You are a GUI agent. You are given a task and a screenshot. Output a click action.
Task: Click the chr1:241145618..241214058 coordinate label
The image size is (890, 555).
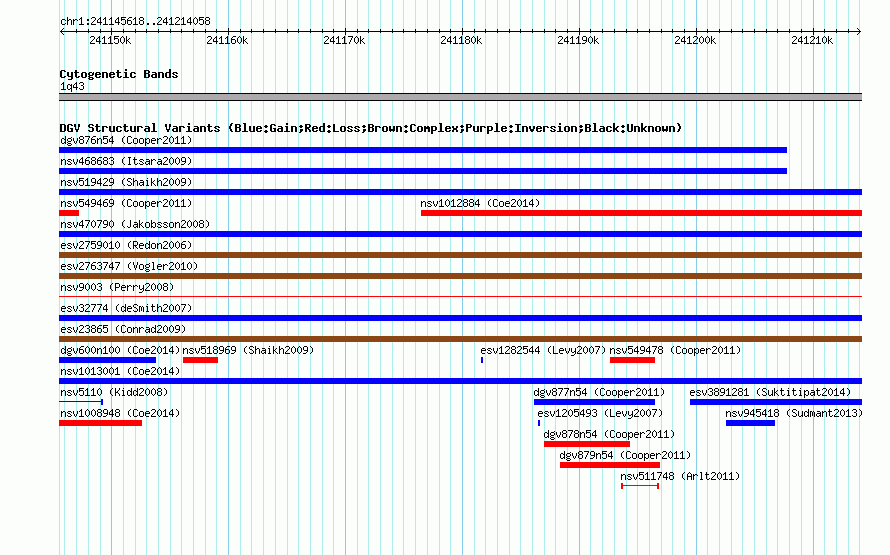click(135, 21)
